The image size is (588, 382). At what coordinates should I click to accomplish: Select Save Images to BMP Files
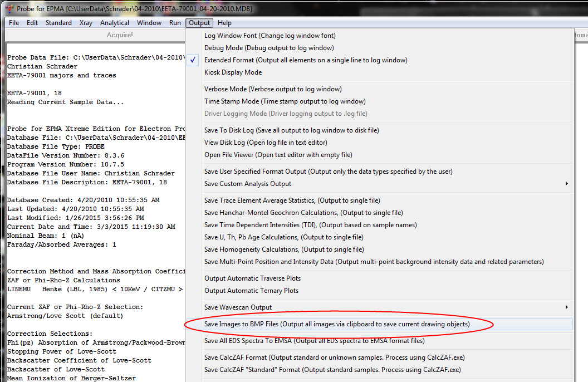336,324
